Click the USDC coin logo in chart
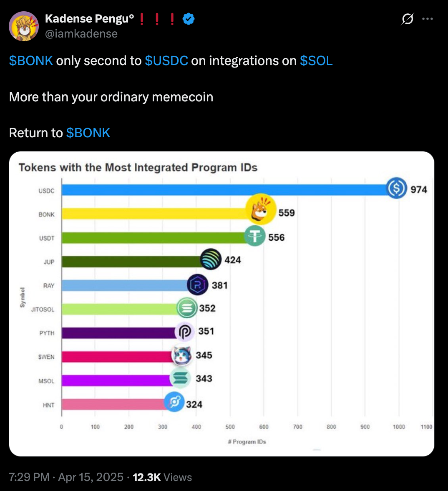Viewport: 448px width, 491px height. (396, 188)
